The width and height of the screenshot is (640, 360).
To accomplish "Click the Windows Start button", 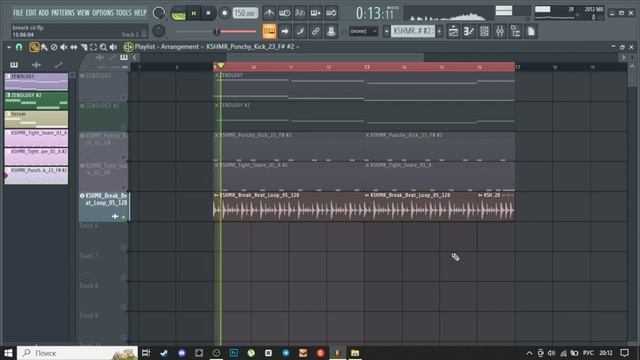I will tap(8, 353).
